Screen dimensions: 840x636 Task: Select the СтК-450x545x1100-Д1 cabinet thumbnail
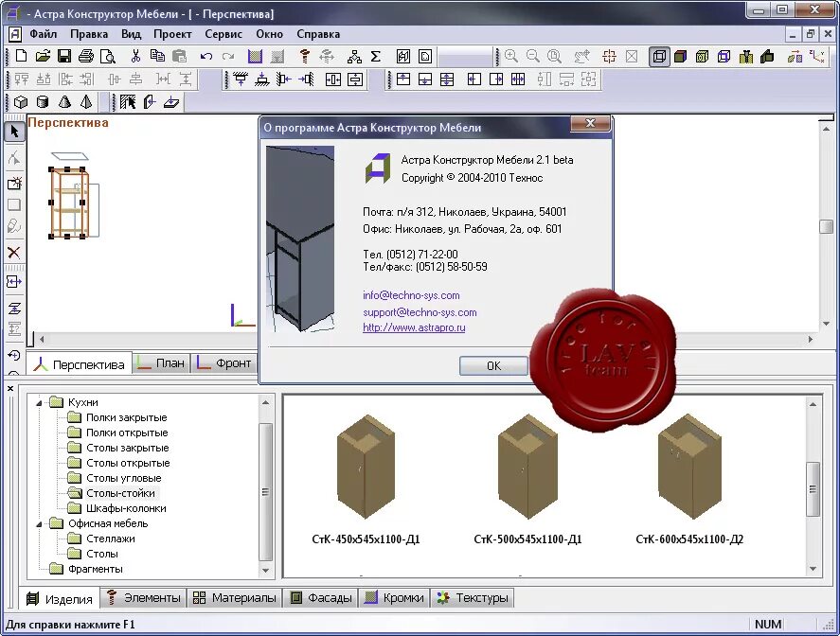click(366, 467)
